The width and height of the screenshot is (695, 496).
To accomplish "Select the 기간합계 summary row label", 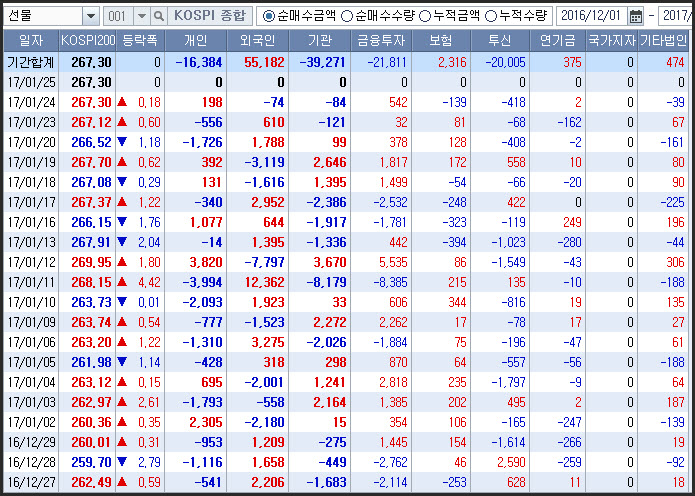I will coord(31,62).
